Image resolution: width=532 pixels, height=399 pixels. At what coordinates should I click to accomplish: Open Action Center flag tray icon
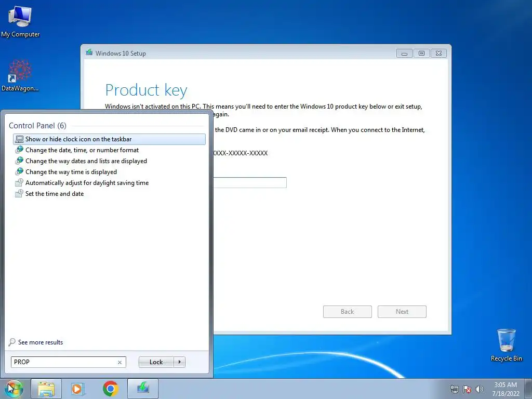point(467,389)
